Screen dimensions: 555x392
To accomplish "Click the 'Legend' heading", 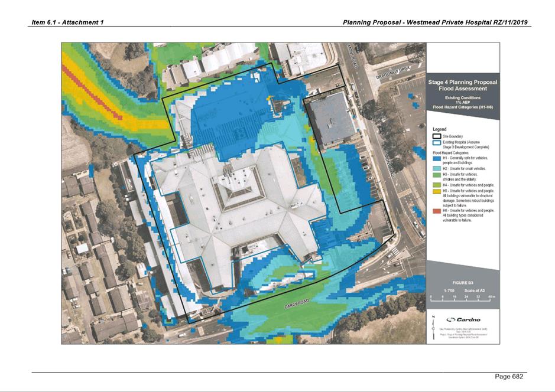I will pyautogui.click(x=440, y=129).
